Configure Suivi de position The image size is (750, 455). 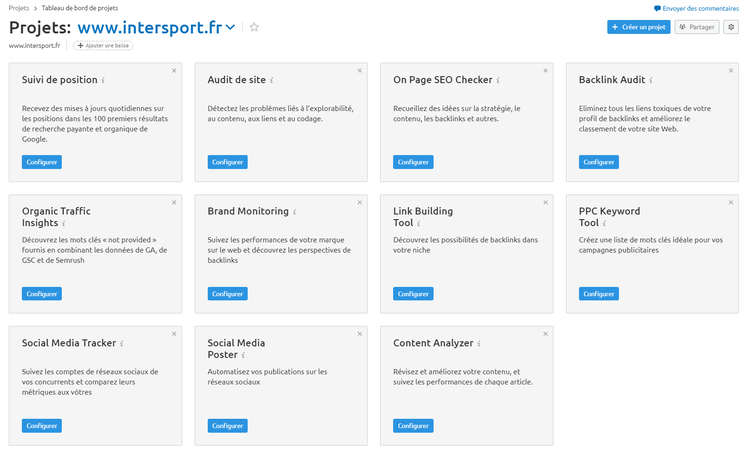coord(42,162)
